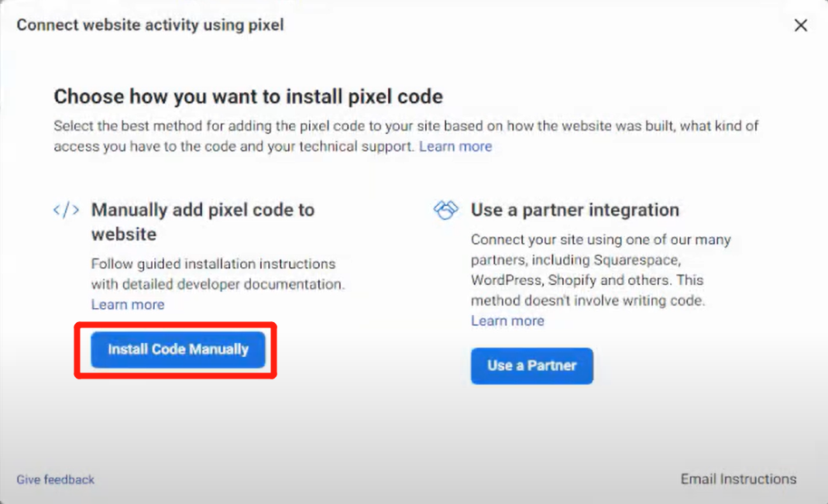The height and width of the screenshot is (504, 828).
Task: Click the Connect website activity using pixel title
Action: point(150,25)
